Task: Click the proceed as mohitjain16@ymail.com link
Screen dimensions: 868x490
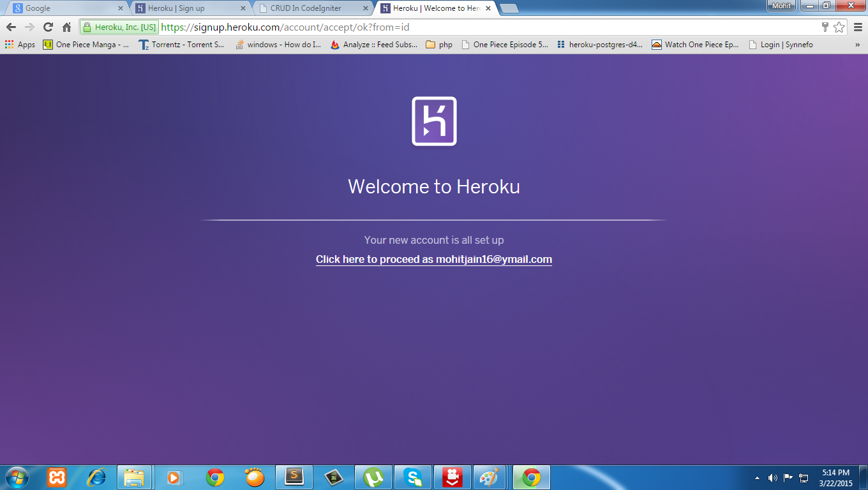Action: [434, 259]
